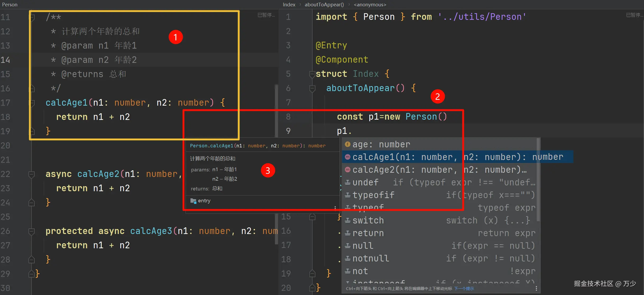Image resolution: width=644 pixels, height=295 pixels.
Task: Collapse the struct Index fold marker
Action: click(312, 74)
